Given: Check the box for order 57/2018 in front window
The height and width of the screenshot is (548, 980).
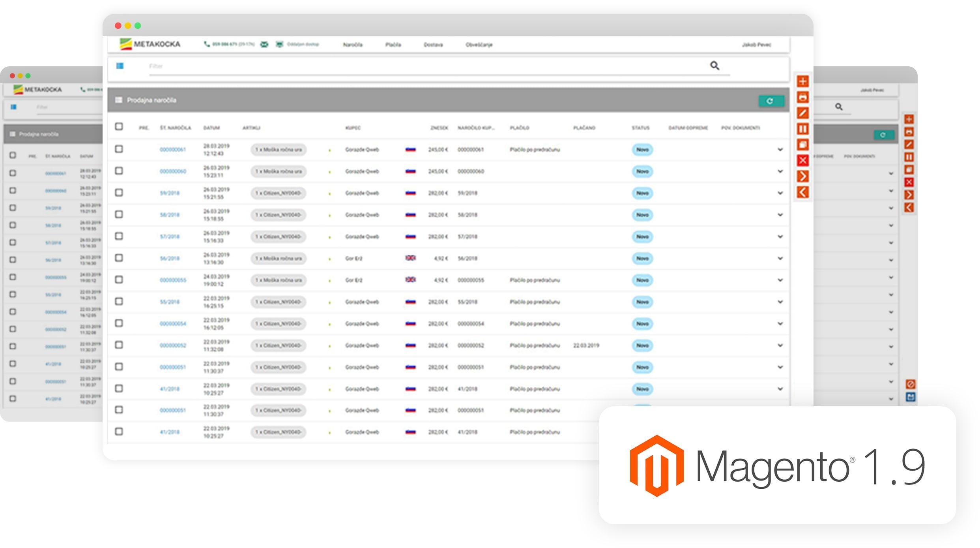Looking at the screenshot, I should pyautogui.click(x=119, y=236).
